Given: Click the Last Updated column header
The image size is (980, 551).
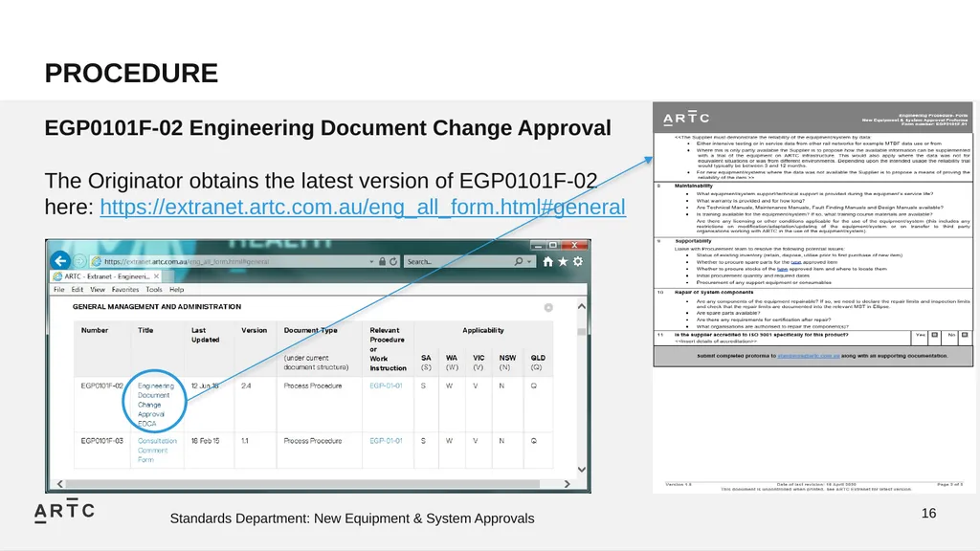Looking at the screenshot, I should (205, 335).
